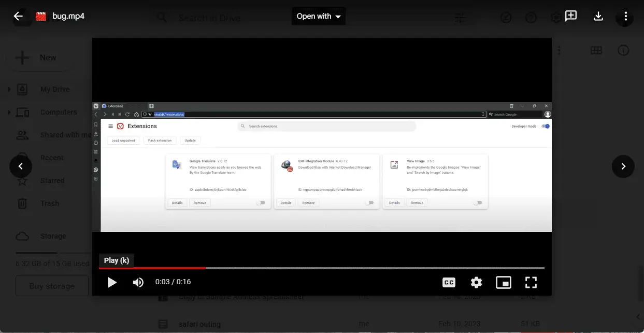Image resolution: width=644 pixels, height=333 pixels.
Task: Open the video player settings gear
Action: coord(476,282)
